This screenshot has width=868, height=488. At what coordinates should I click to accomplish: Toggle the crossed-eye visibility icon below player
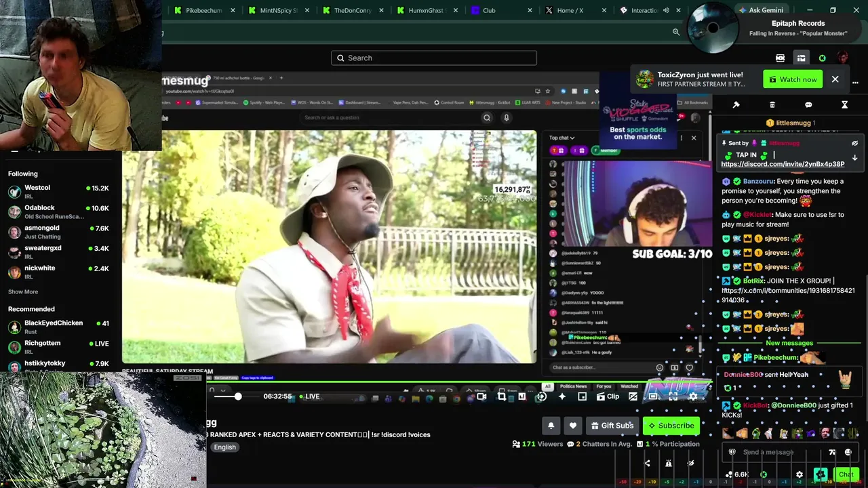point(690,464)
